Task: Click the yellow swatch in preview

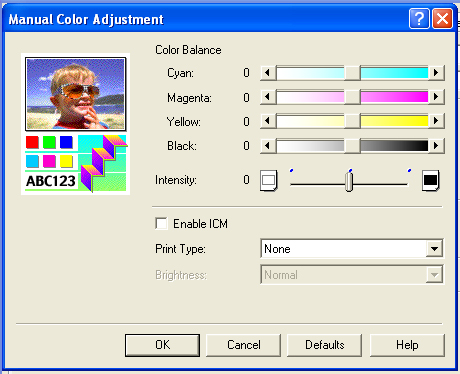Action: (66, 161)
